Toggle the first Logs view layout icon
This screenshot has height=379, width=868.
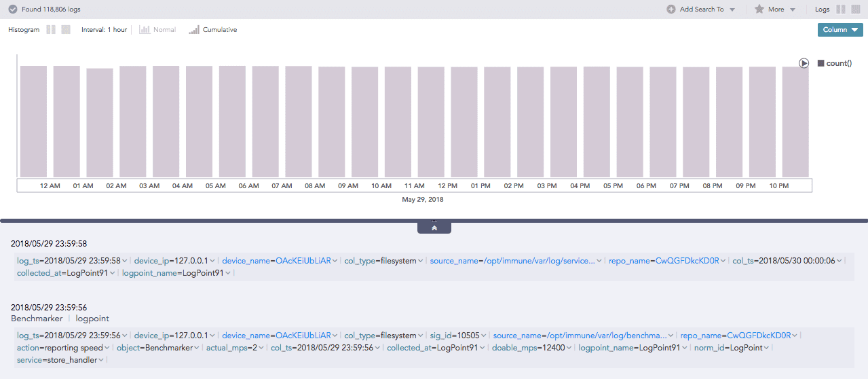tap(841, 10)
